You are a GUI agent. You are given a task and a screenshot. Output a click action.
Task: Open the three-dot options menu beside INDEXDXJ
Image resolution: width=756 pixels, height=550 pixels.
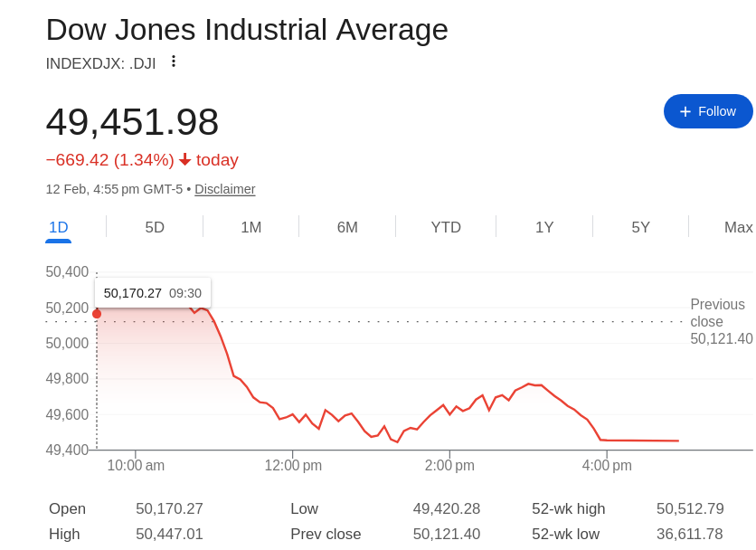click(x=174, y=62)
